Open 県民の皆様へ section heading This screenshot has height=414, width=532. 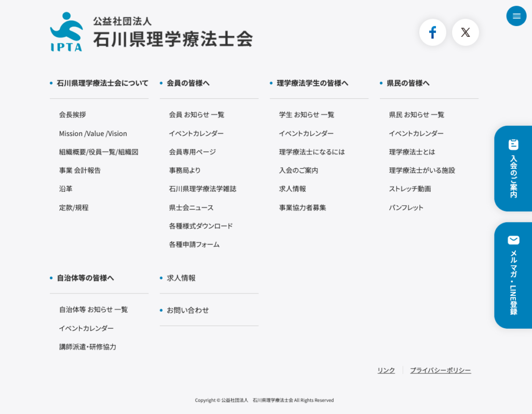coord(408,83)
